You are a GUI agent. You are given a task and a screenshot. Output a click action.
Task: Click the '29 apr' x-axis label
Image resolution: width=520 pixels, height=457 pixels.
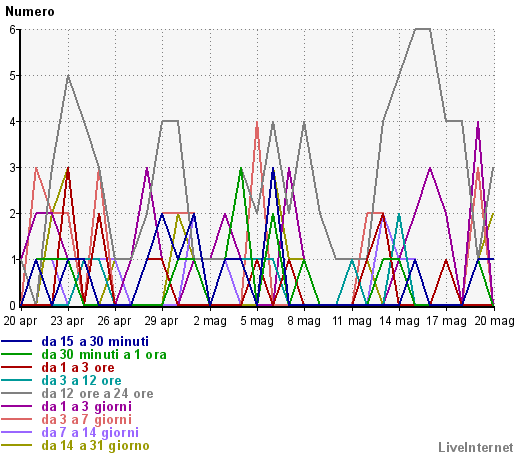[161, 321]
